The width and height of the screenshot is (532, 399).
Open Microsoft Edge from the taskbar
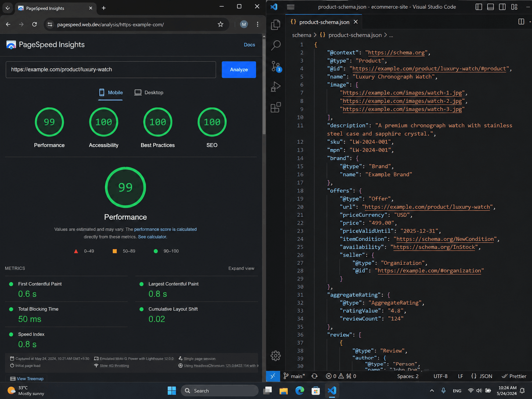[x=300, y=391]
